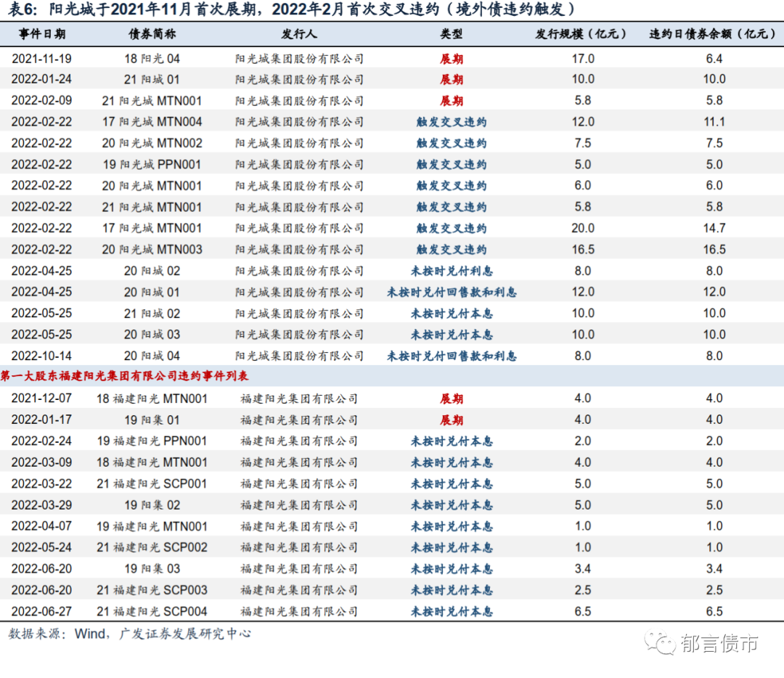This screenshot has height=678, width=784.
Task: Click the 发行人 column header
Action: (299, 34)
